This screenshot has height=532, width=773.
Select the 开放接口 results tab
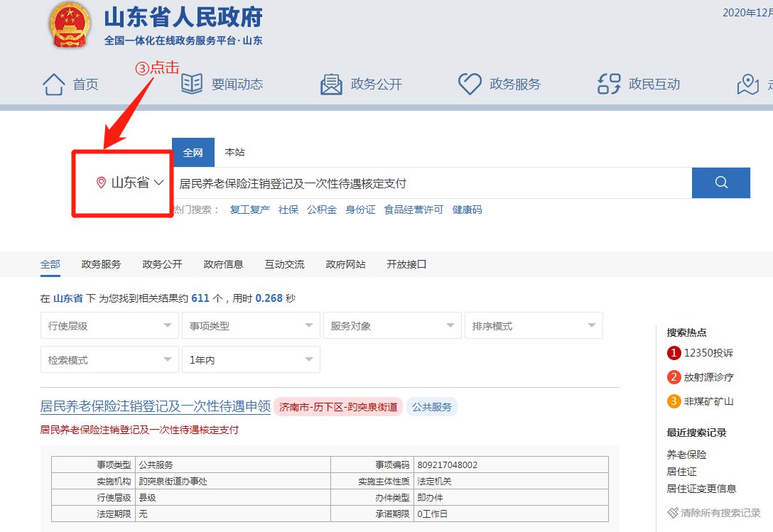click(406, 264)
